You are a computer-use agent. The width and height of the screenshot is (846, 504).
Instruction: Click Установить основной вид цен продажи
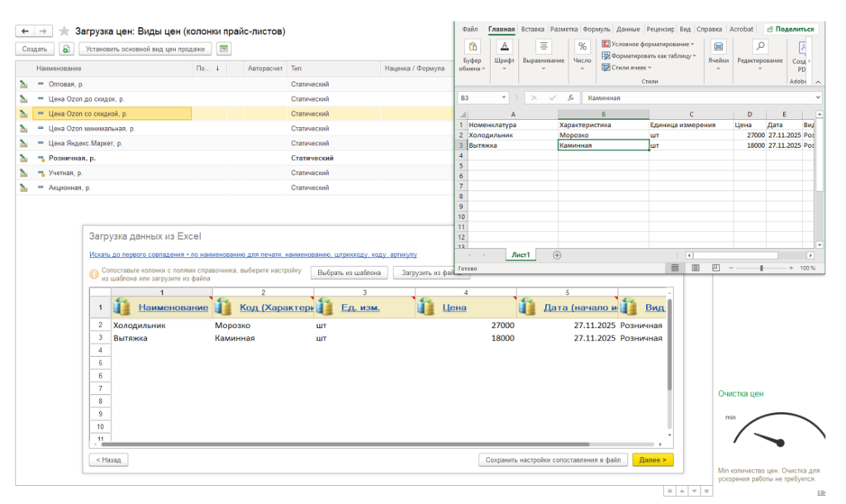145,49
